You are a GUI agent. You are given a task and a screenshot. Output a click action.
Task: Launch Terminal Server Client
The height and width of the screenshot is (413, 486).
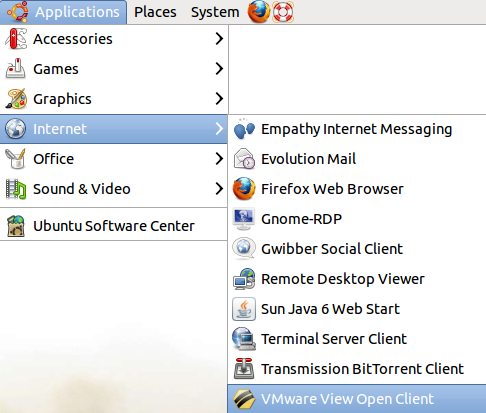tap(357, 339)
